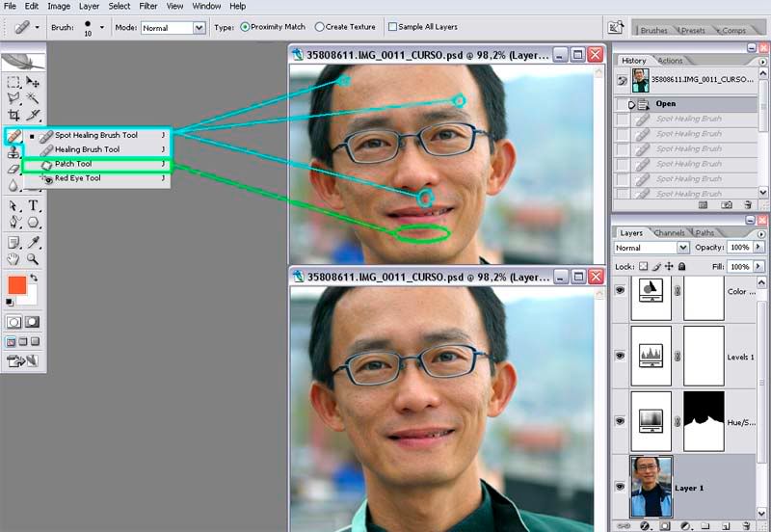Screen dimensions: 771x532
Task: Click the trash icon in the History panel
Action: click(748, 204)
